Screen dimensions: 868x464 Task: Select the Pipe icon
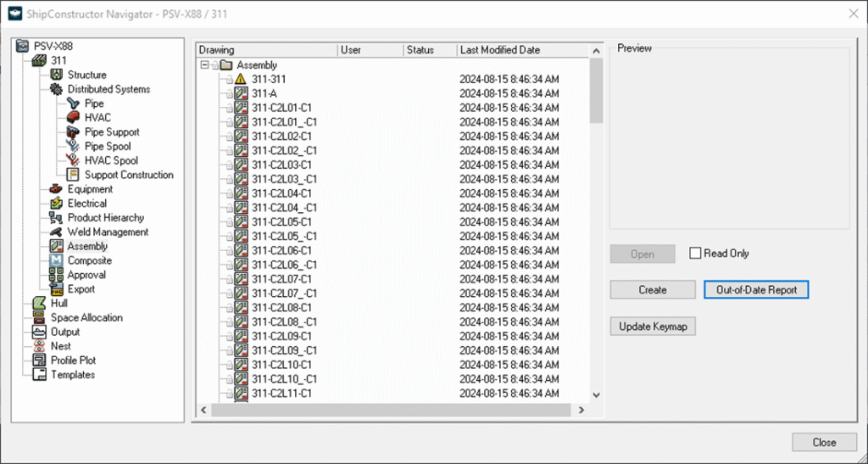[73, 103]
